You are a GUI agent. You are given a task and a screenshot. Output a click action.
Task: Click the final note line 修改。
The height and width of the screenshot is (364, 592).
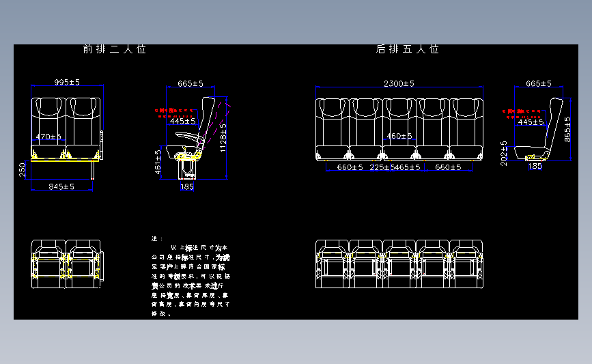tap(162, 313)
